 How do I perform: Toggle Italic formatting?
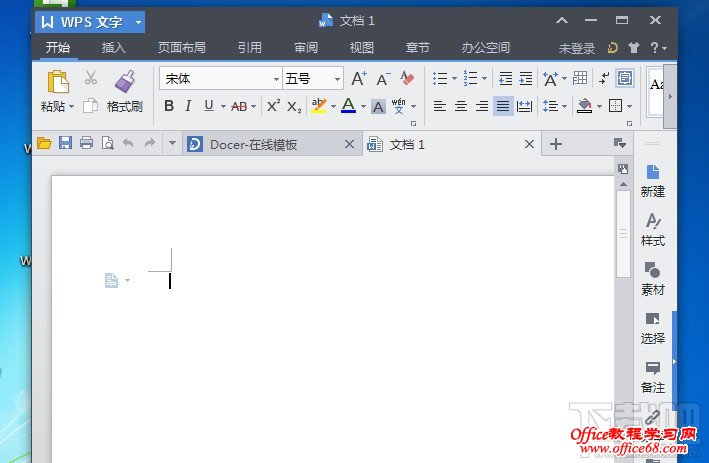pos(188,106)
